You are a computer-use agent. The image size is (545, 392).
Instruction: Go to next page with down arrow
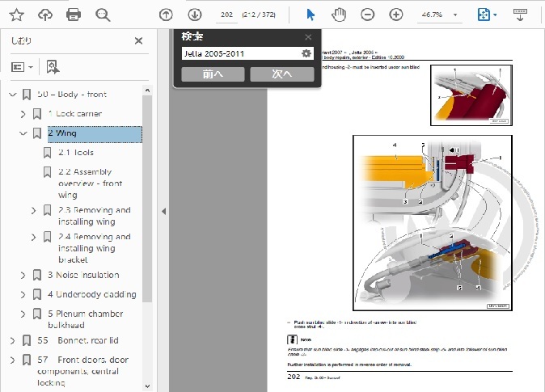[195, 15]
